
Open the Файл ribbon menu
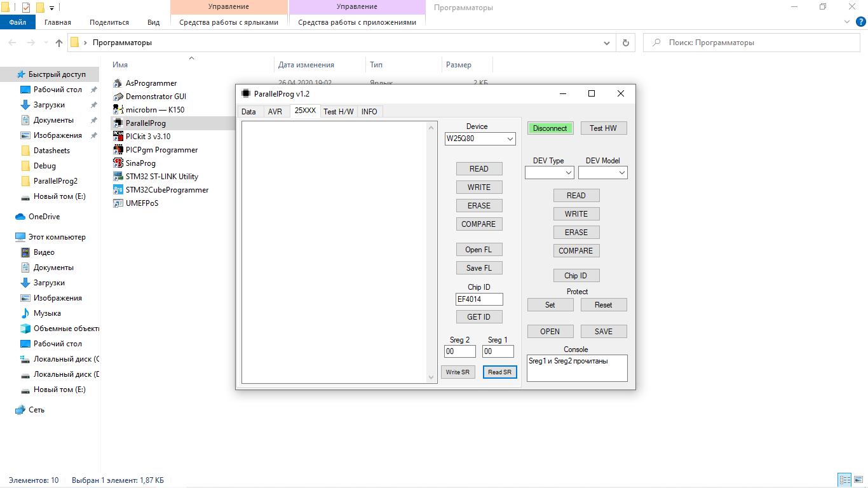click(18, 22)
